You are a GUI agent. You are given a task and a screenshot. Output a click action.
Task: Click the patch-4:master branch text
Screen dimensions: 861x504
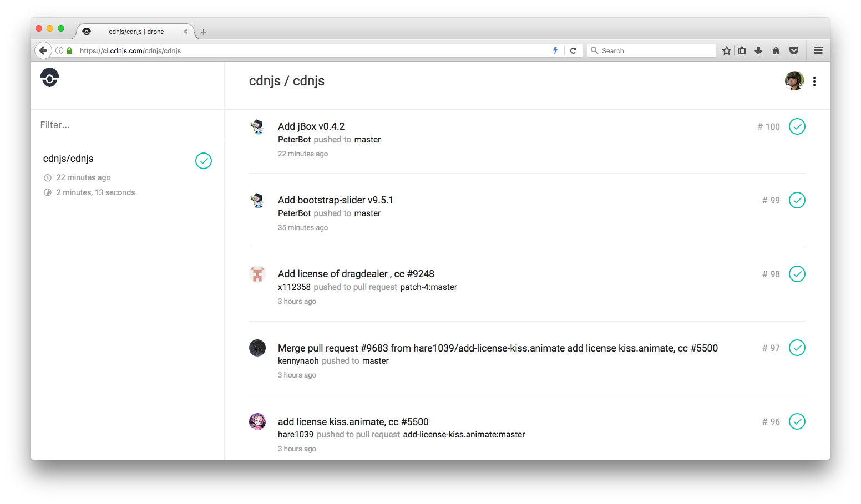428,287
